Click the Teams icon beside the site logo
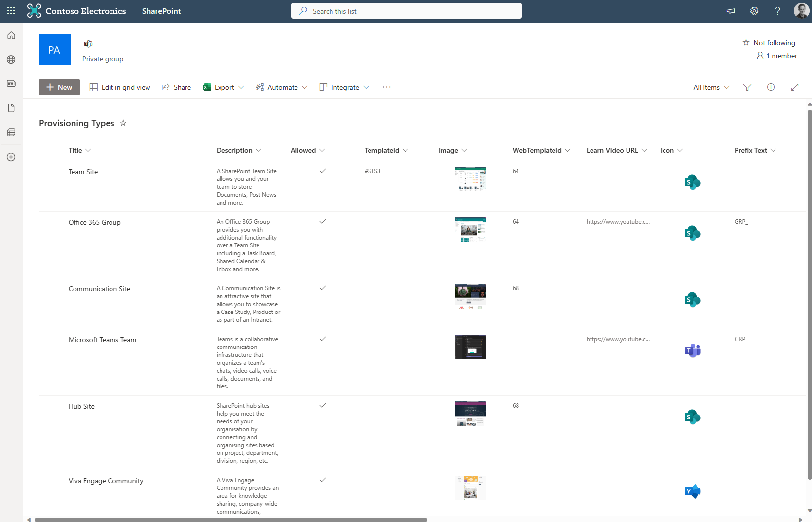812x522 pixels. (x=88, y=44)
